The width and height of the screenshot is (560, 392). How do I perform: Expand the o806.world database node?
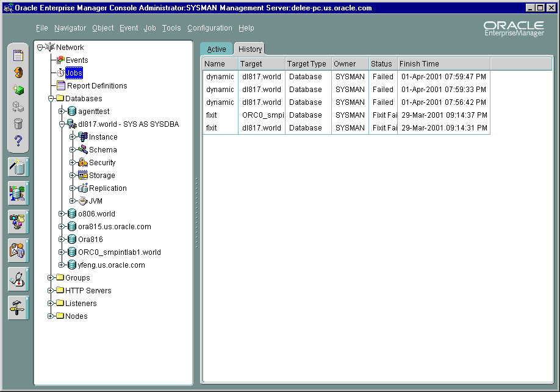click(x=62, y=213)
